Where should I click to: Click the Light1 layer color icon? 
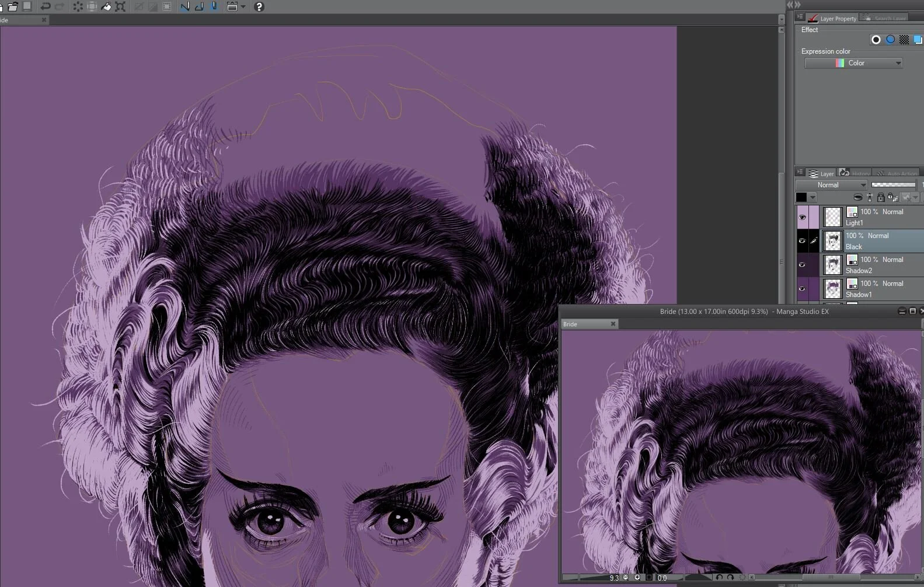point(852,212)
